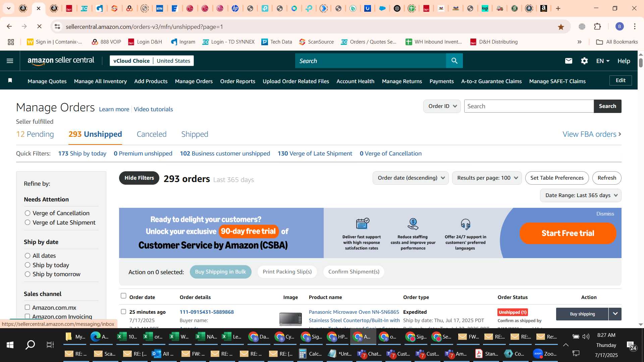Open the Chrome extensions puzzle icon

click(x=597, y=26)
